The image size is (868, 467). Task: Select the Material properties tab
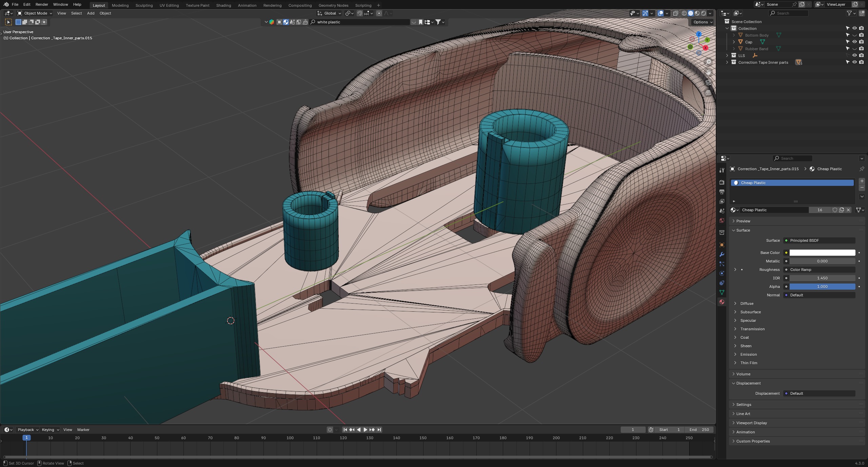[722, 302]
